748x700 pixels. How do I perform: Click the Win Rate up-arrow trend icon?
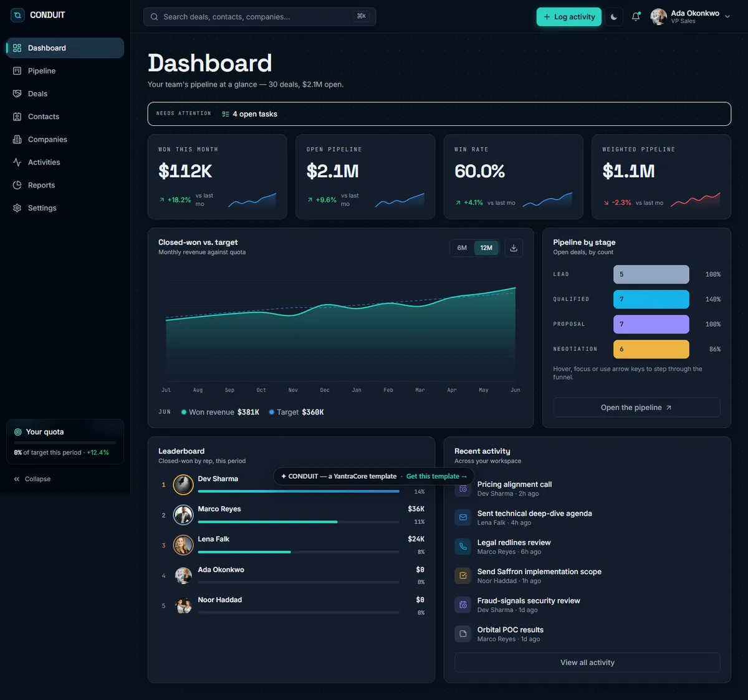(x=458, y=203)
